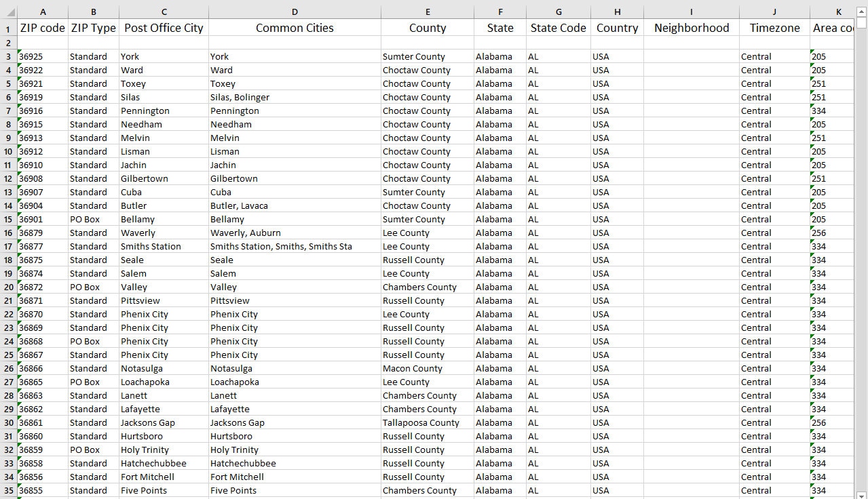Select the entire column A via its header
Viewport: 868px width, 499px height.
[42, 12]
